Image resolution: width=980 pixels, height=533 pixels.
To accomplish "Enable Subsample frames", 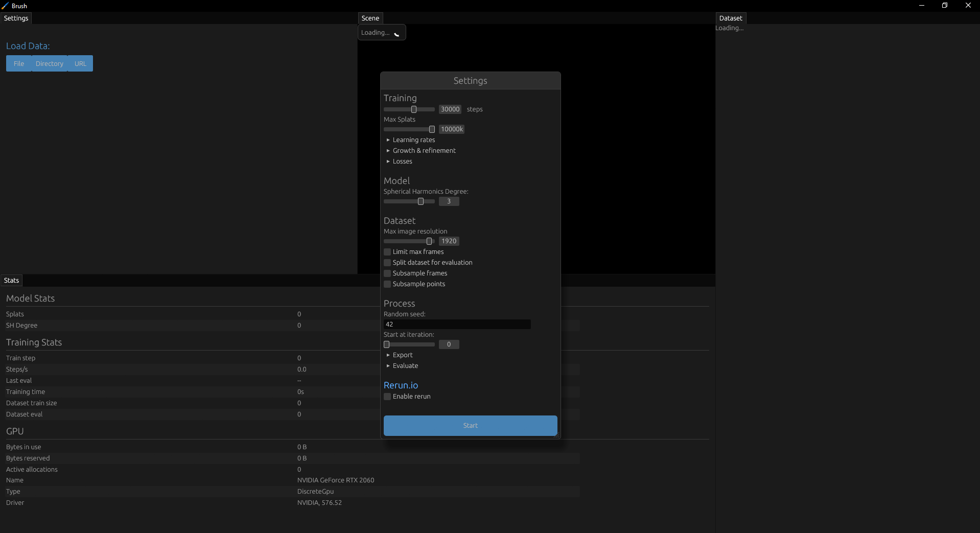I will (x=387, y=273).
